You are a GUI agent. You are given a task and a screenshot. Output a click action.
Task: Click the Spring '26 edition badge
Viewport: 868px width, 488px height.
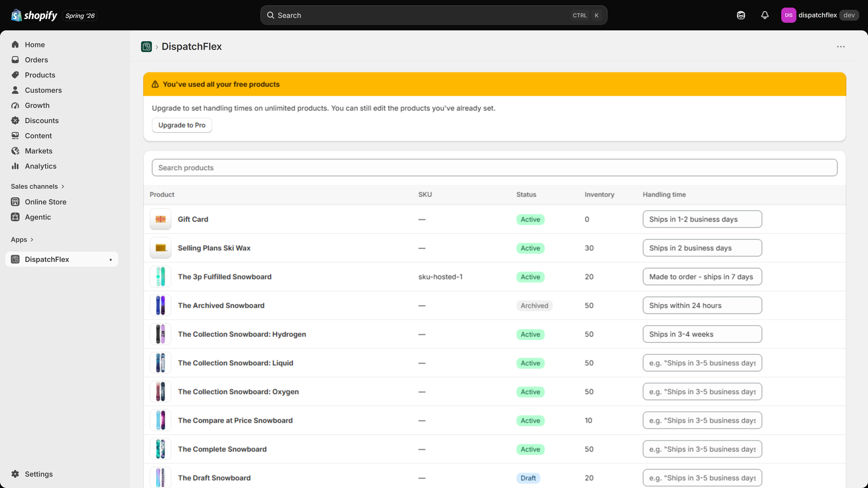(x=80, y=16)
